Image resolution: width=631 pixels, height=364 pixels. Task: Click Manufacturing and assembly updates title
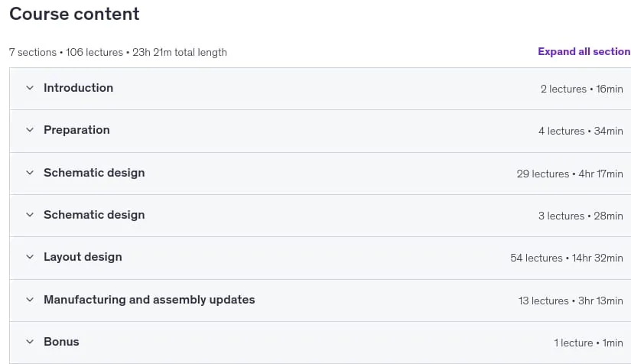149,300
